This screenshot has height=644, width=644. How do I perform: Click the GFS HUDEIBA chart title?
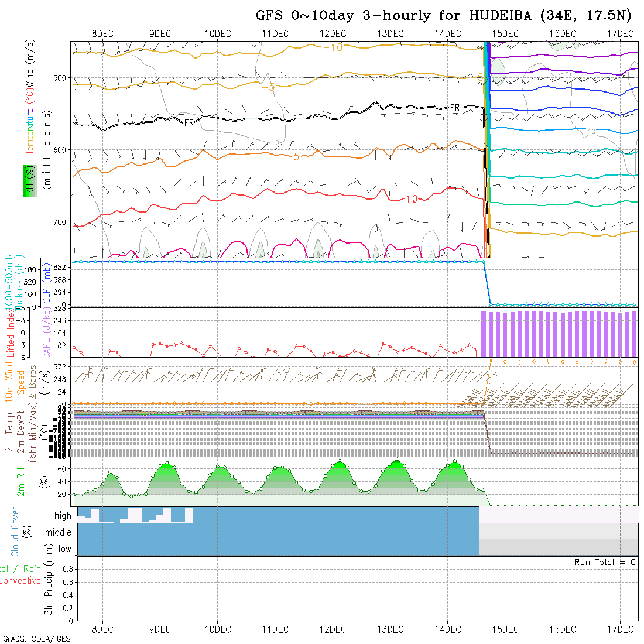[x=444, y=15]
